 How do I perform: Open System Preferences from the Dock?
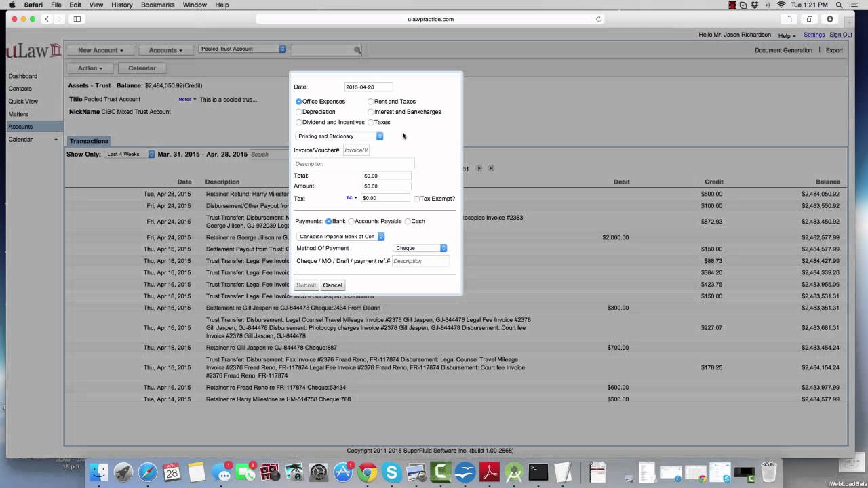319,472
